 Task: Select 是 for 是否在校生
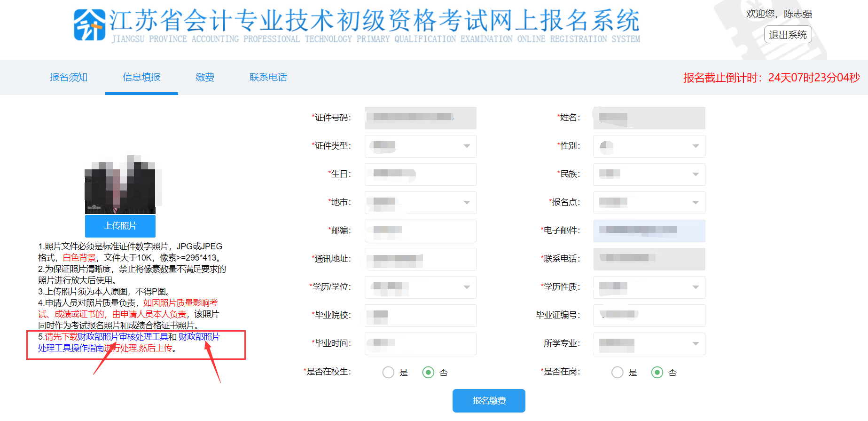tap(388, 373)
